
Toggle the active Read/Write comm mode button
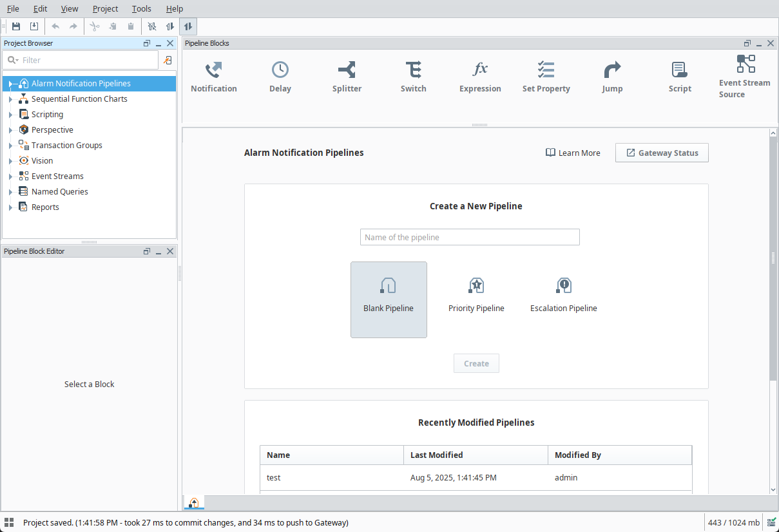click(188, 26)
